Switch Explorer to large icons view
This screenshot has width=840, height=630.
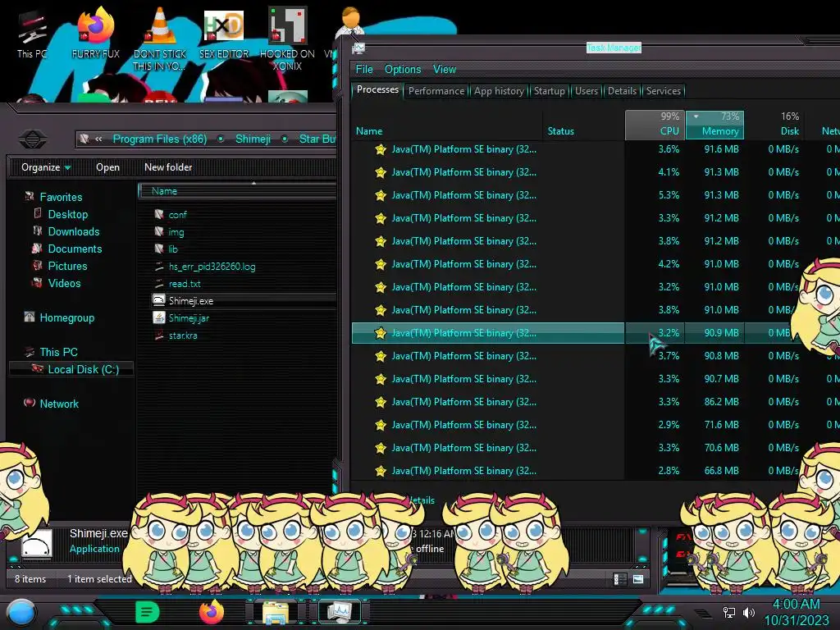coord(638,579)
